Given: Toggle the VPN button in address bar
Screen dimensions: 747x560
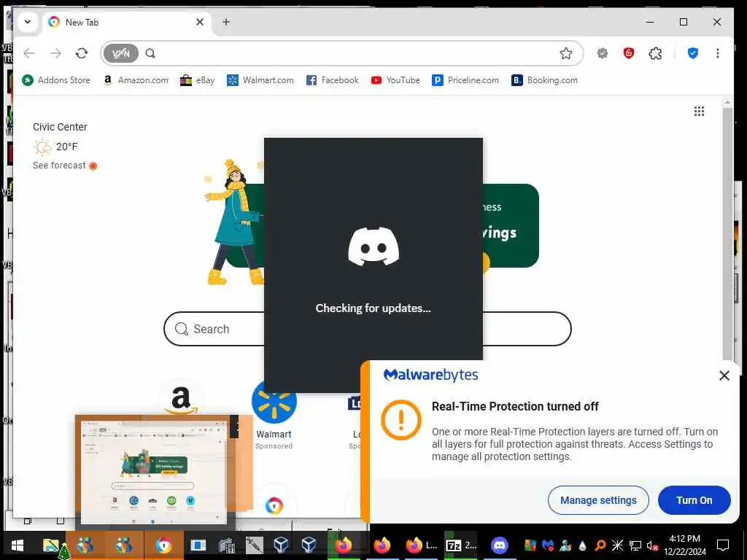Looking at the screenshot, I should point(121,53).
